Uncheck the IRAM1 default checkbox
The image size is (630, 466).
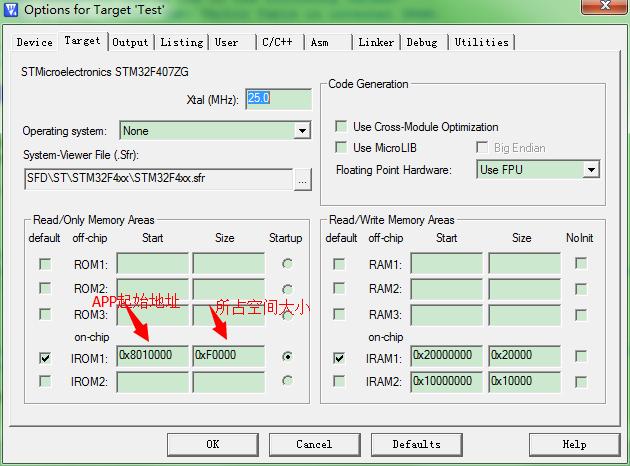tap(339, 357)
